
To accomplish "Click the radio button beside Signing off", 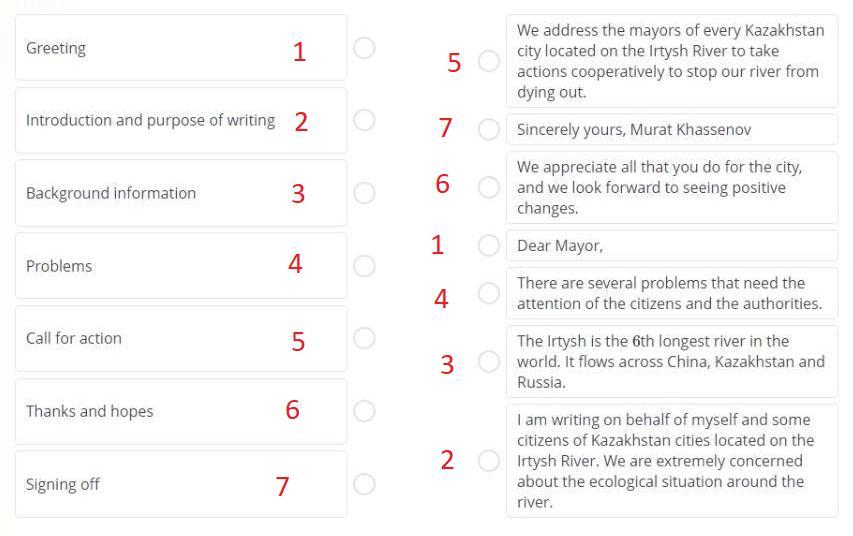I will pyautogui.click(x=365, y=484).
